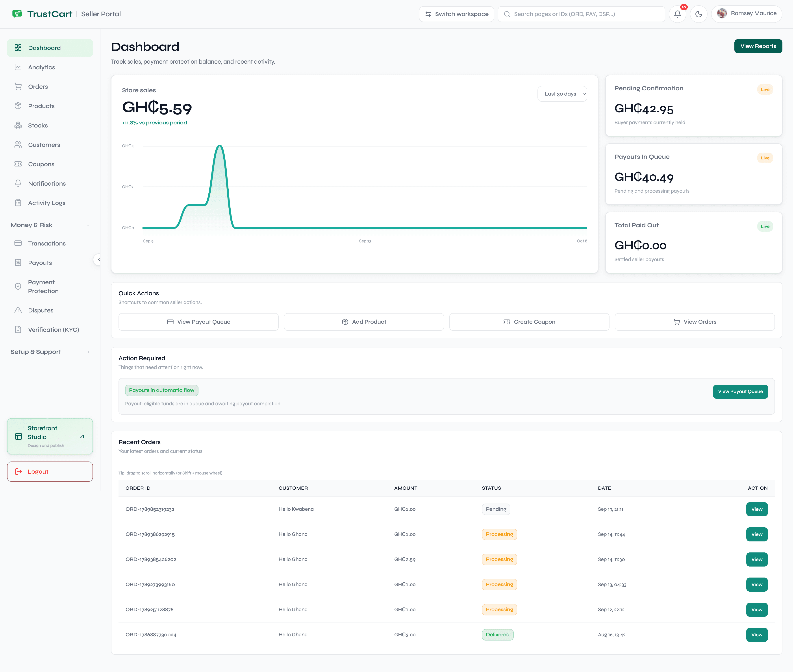This screenshot has height=672, width=793.
Task: Click the Pending Confirmation Live badge
Action: click(765, 90)
